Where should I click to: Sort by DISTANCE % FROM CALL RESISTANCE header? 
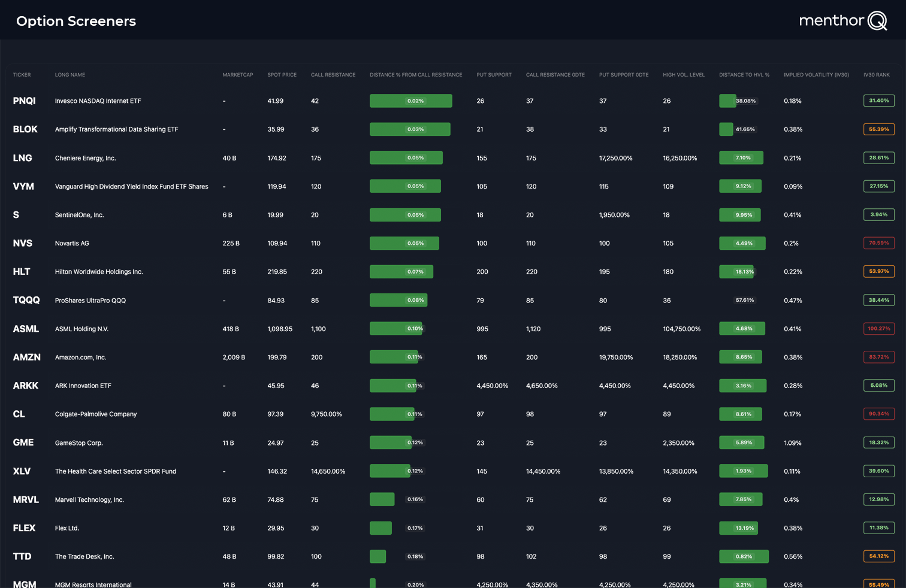[x=416, y=75]
